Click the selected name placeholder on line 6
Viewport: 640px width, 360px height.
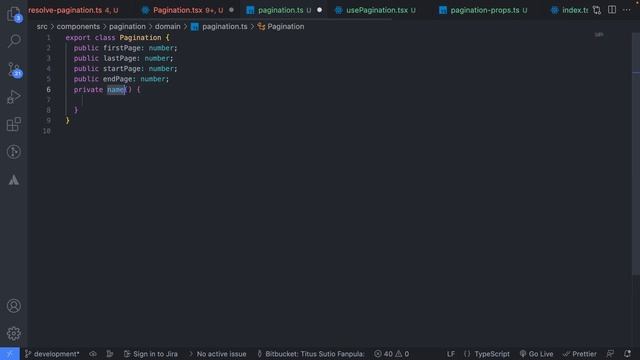pos(116,89)
